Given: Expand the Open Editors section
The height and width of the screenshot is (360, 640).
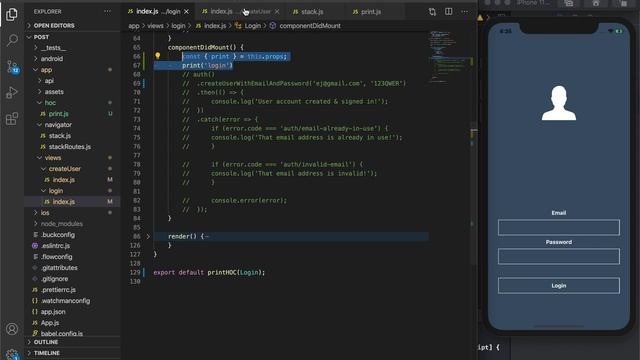Looking at the screenshot, I should coord(54,26).
